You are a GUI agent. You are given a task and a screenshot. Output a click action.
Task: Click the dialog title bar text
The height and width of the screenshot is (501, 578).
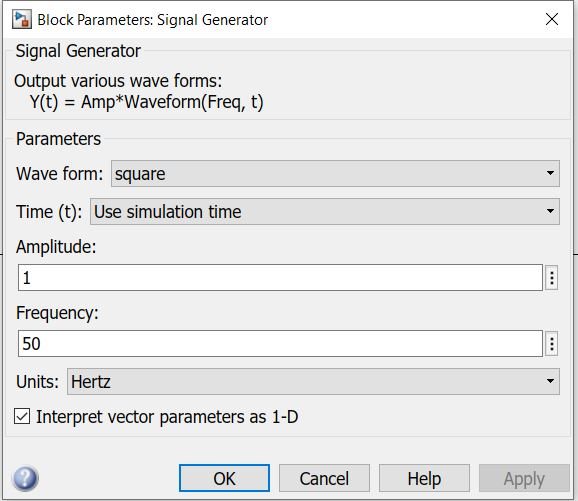[153, 20]
